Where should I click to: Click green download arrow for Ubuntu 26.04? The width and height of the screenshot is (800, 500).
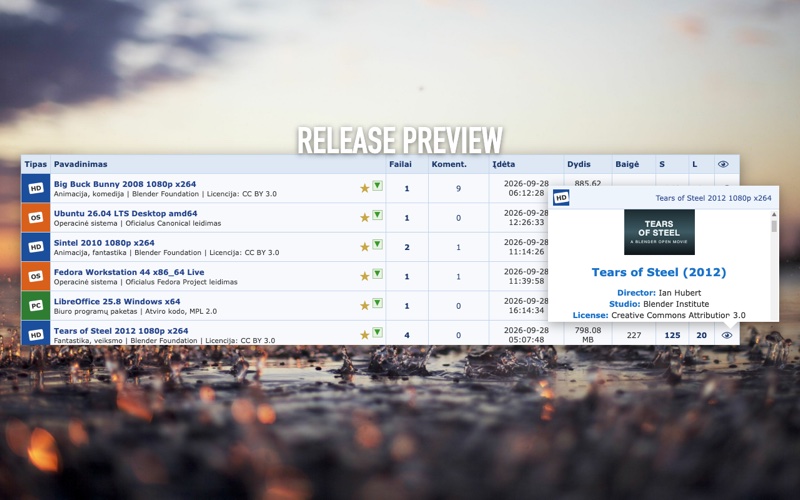[378, 215]
